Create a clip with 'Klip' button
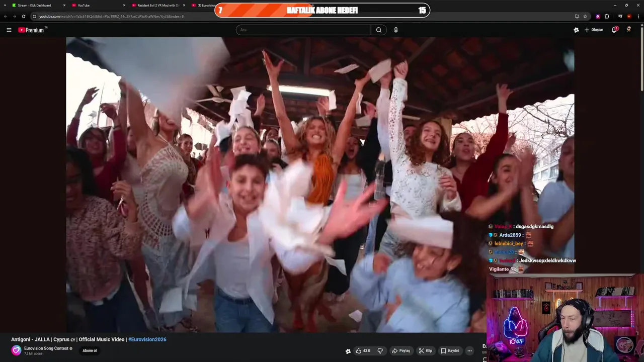This screenshot has height=362, width=644. 426,350
